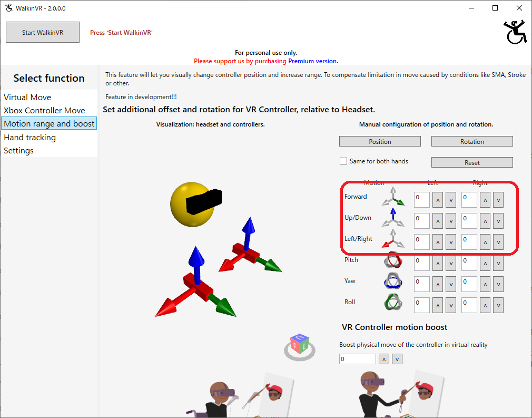
Task: Increase Left/Right value for Left hand
Action: pyautogui.click(x=438, y=242)
